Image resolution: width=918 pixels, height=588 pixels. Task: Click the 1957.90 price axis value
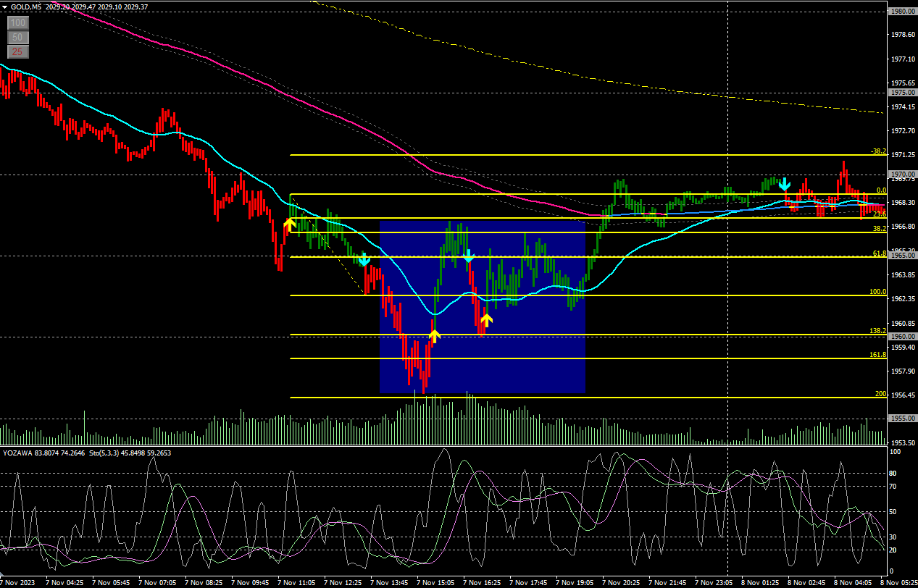pos(903,371)
